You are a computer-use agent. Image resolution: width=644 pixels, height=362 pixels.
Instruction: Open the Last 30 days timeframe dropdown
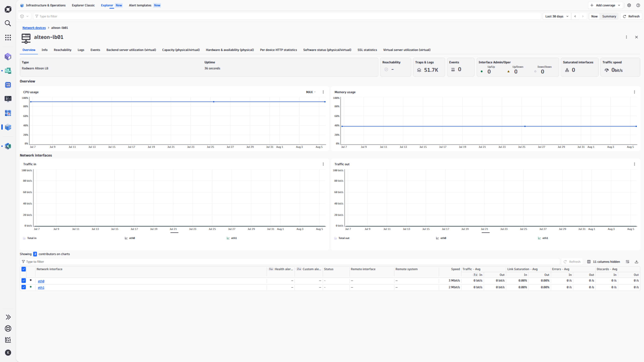click(557, 16)
